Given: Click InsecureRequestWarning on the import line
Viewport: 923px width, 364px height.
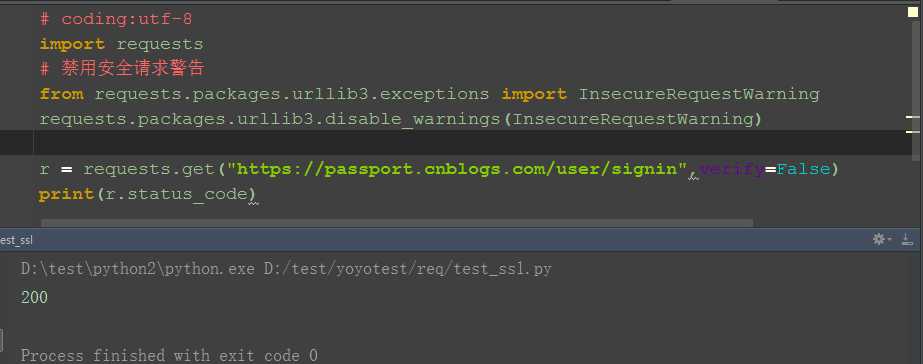Looking at the screenshot, I should 699,94.
